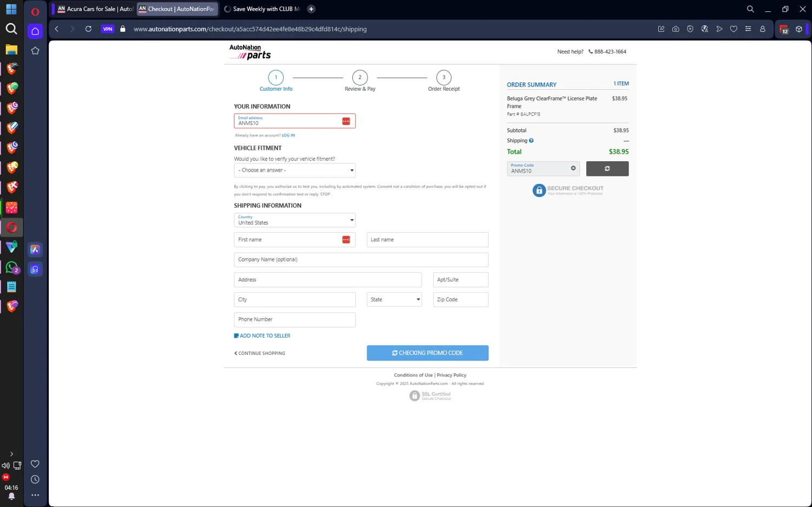This screenshot has width=812, height=507.
Task: Clear the promo code with the X icon
Action: [x=573, y=168]
